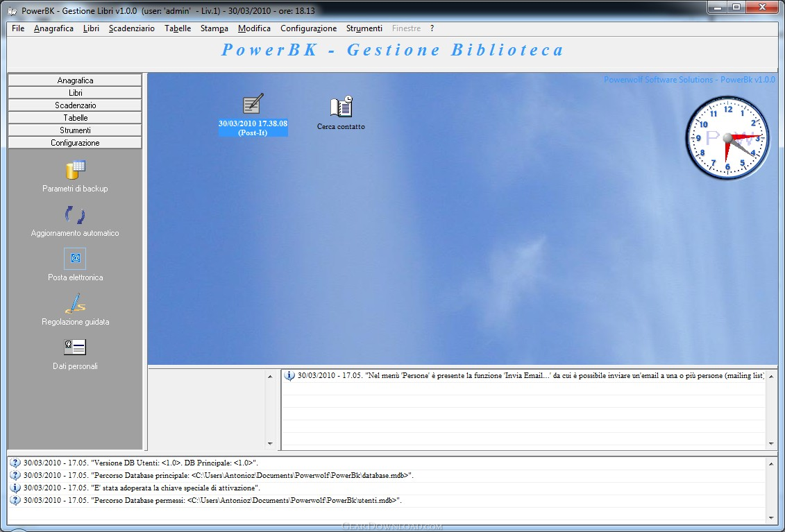Open the Post-It note icon on desktop

pyautogui.click(x=253, y=103)
